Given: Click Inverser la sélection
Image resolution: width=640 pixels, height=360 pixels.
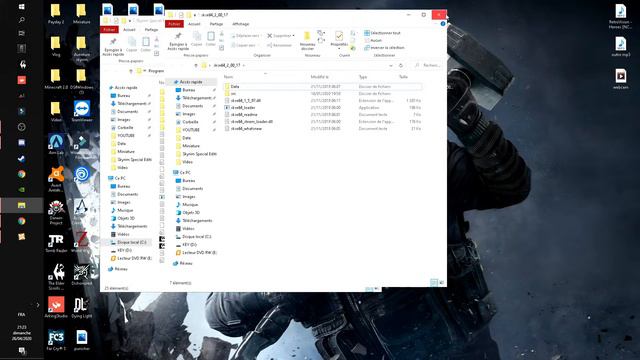Looking at the screenshot, I should [384, 48].
